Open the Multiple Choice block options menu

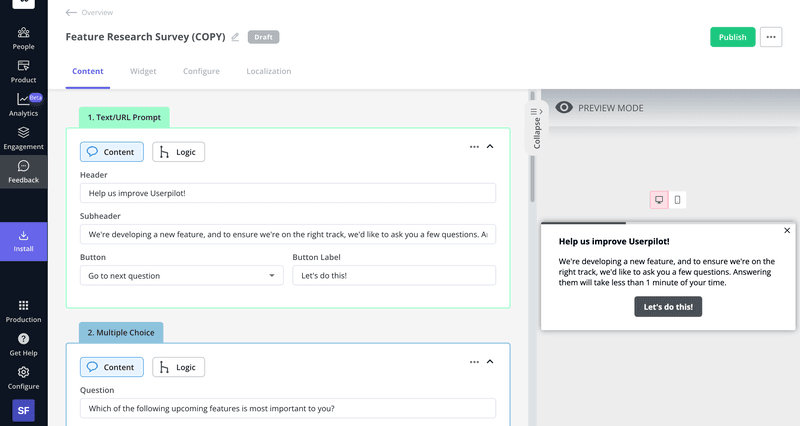click(x=474, y=362)
